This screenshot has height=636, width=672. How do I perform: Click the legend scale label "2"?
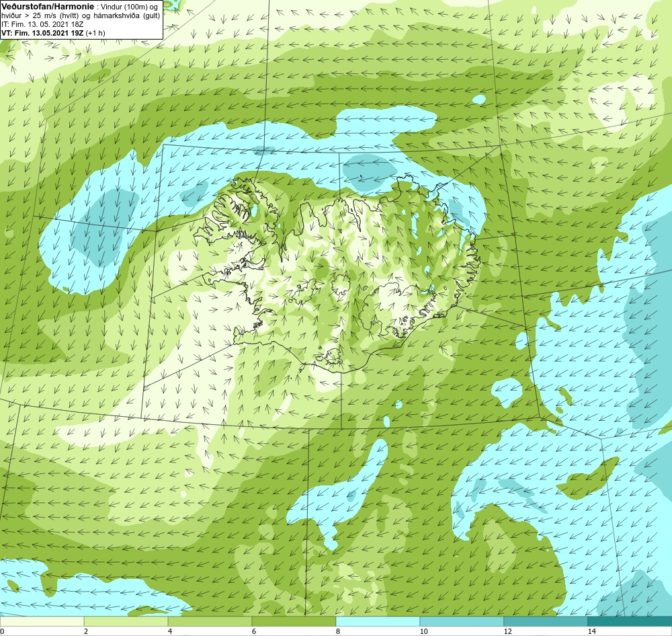point(86,631)
